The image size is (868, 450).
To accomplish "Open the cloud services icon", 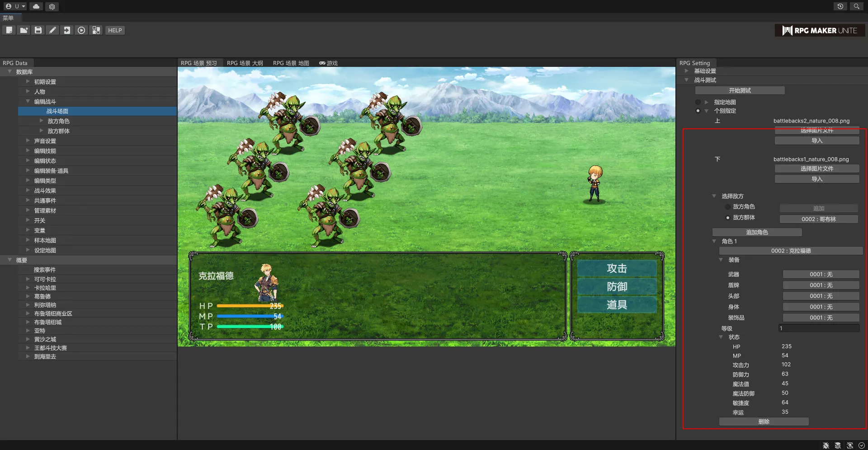I will [x=36, y=6].
